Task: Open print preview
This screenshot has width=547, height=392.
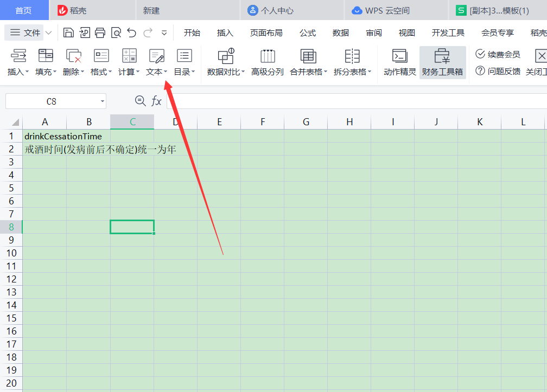Action: pyautogui.click(x=116, y=33)
